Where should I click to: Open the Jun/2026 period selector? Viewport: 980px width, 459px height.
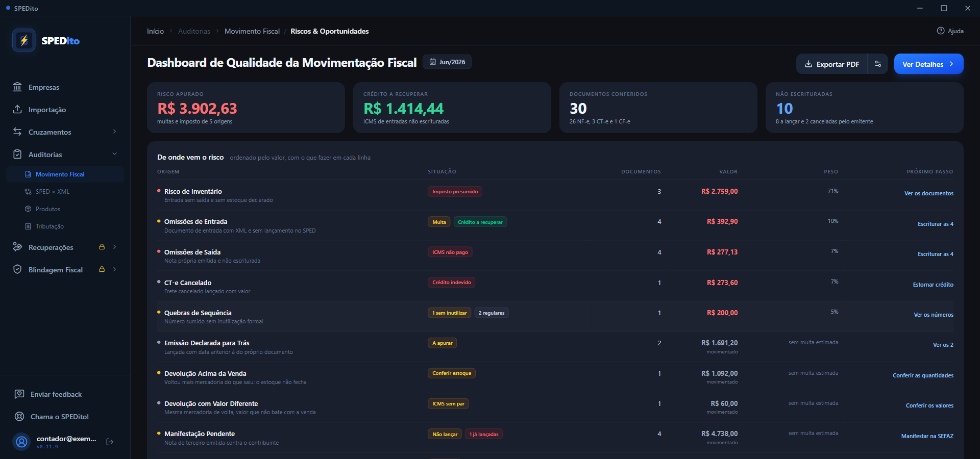tap(447, 62)
